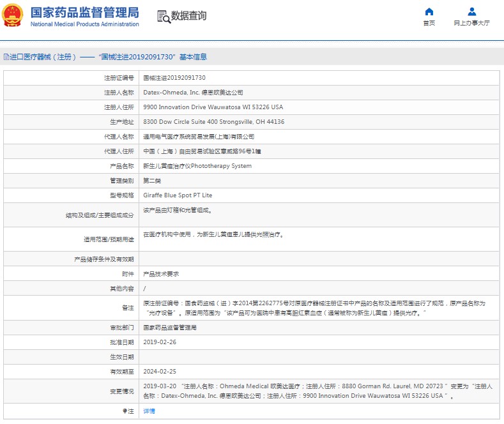Click the NMPA national emblem logo
504x424 pixels.
coord(13,15)
